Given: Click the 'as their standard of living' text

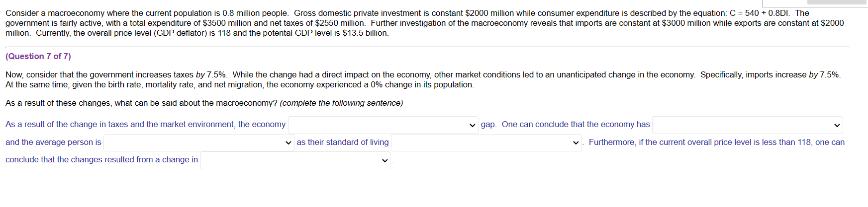Looking at the screenshot, I should pyautogui.click(x=343, y=142).
